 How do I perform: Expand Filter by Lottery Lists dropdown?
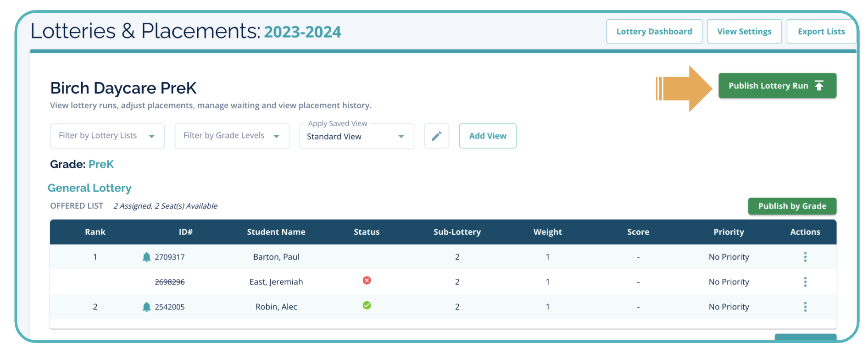tap(107, 136)
